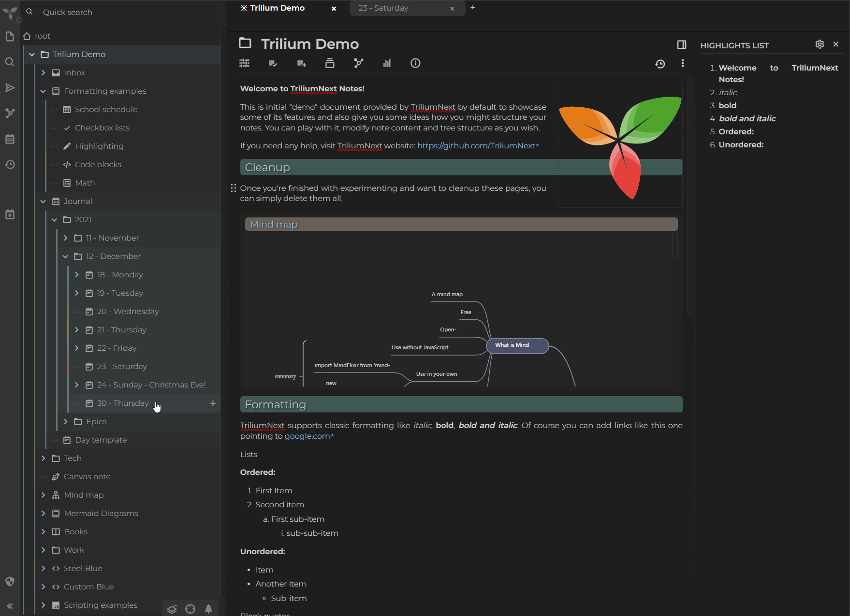Toggle right pane split icon
Viewport: 850px width, 616px height.
pos(682,44)
